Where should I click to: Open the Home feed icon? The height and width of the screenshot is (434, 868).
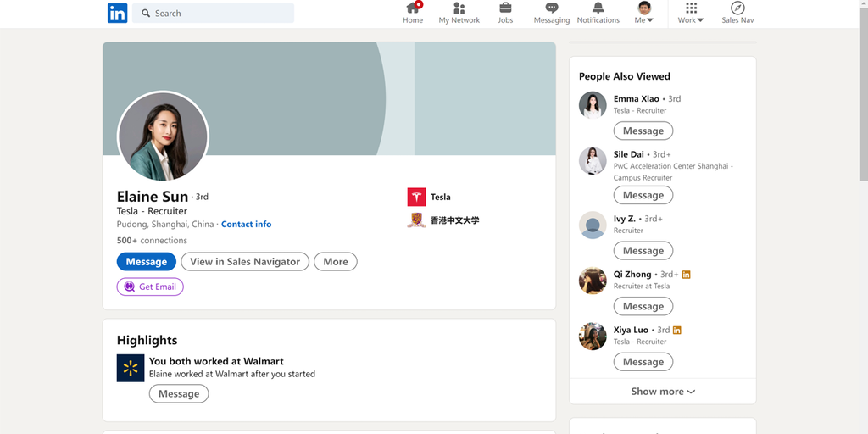coord(413,8)
